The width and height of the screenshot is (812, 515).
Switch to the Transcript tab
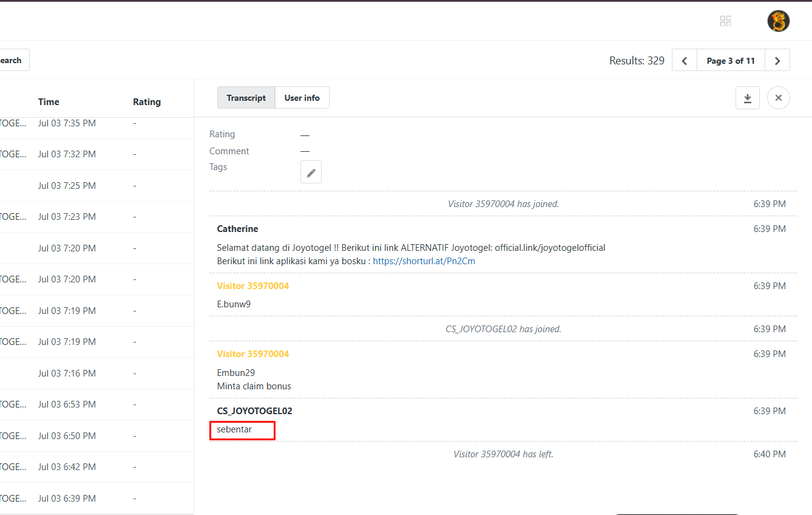246,98
